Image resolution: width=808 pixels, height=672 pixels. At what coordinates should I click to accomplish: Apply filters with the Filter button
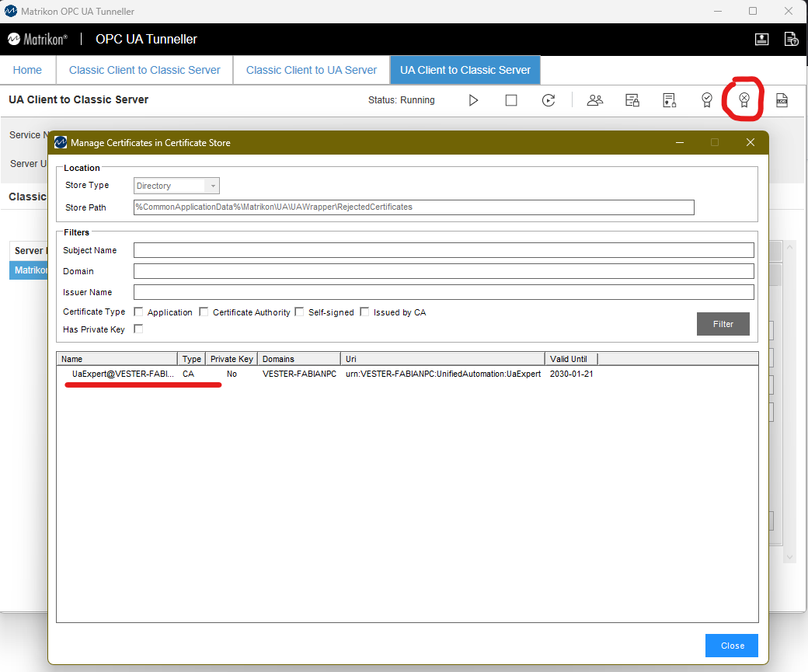tap(723, 324)
